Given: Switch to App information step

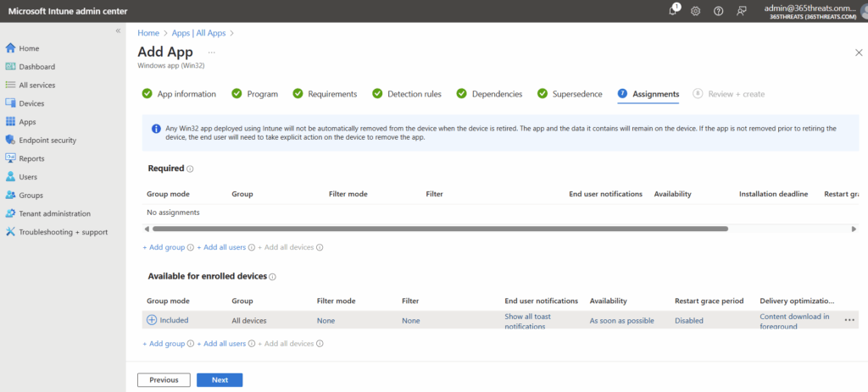Looking at the screenshot, I should tap(180, 94).
